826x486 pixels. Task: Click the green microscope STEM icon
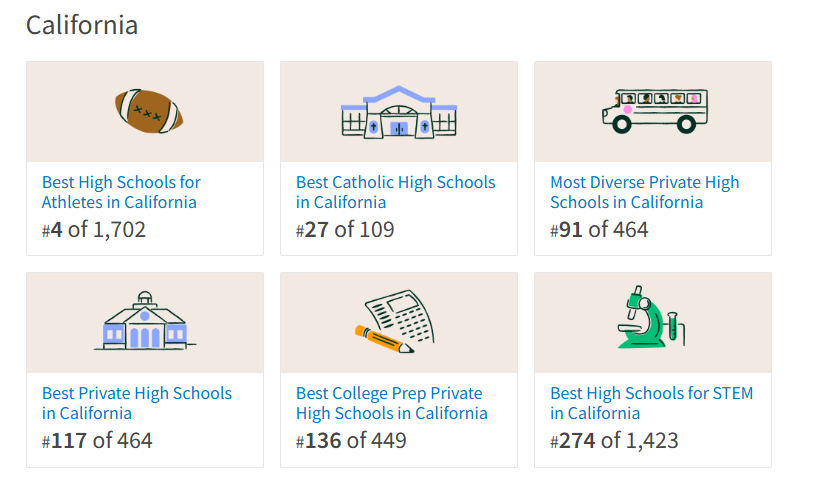tap(651, 318)
